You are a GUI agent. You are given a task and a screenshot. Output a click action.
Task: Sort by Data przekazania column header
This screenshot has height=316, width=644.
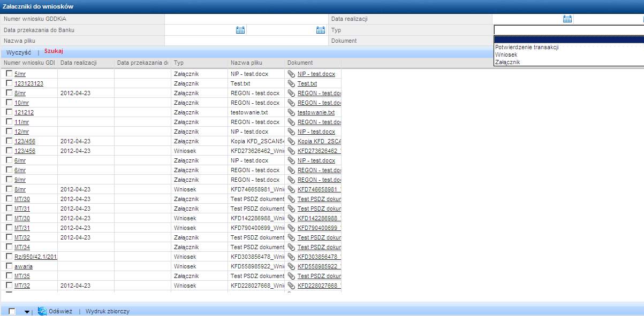pyautogui.click(x=142, y=63)
